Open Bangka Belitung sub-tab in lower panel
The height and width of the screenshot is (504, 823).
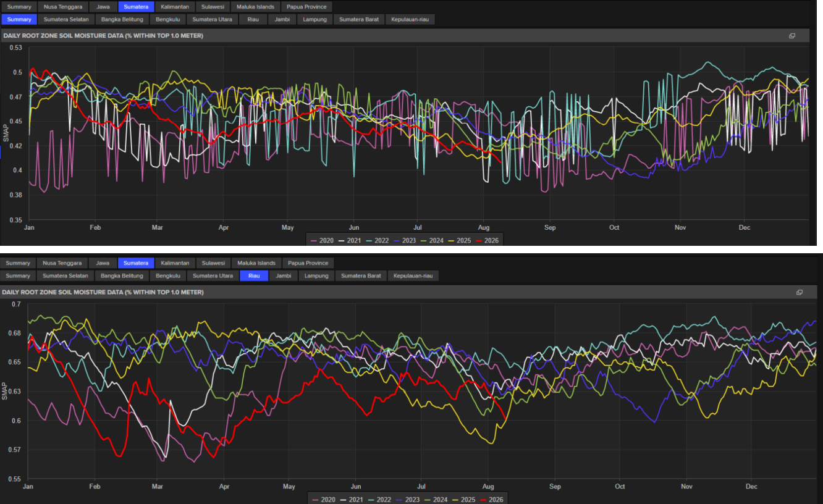click(122, 275)
